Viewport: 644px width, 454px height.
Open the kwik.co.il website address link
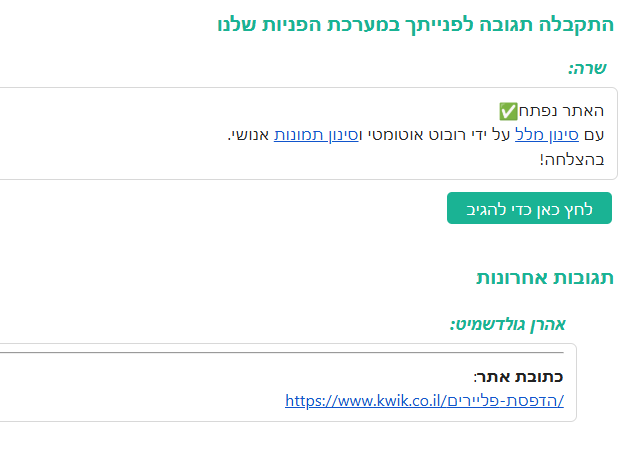424,401
